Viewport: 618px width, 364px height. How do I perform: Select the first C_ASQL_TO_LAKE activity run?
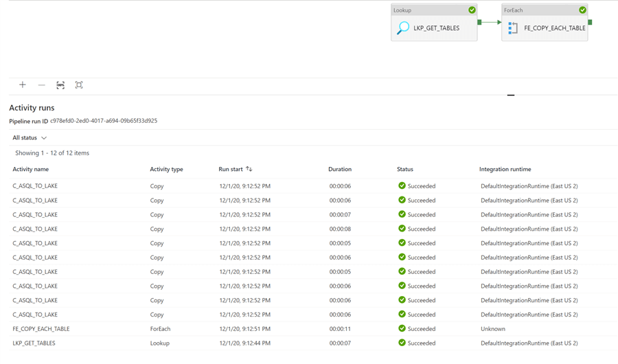(35, 186)
